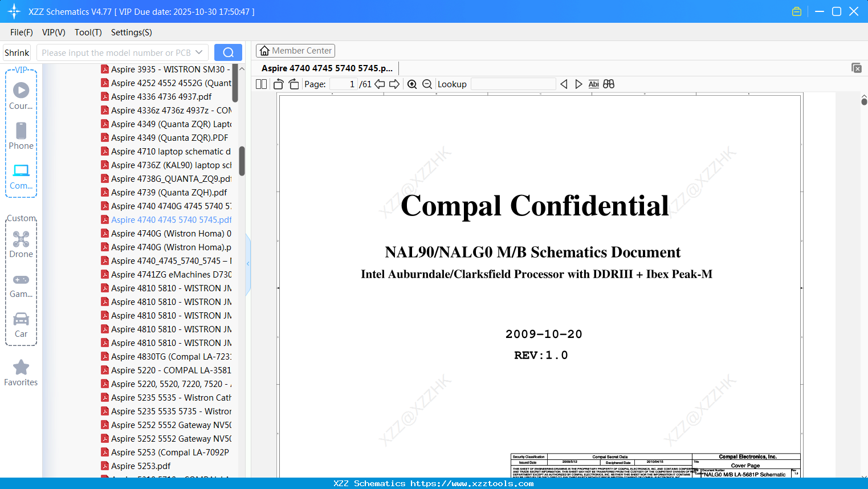The width and height of the screenshot is (868, 489).
Task: Open the model number dropdown arrow
Action: coord(199,52)
